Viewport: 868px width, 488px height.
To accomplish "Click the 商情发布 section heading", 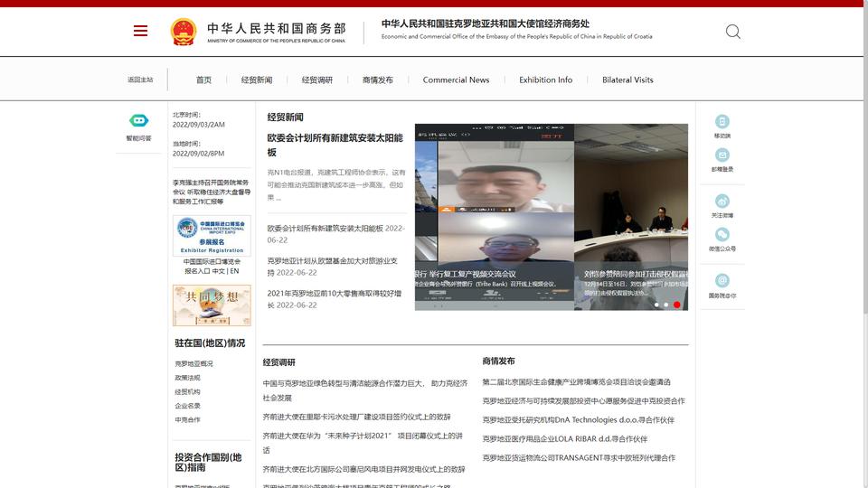I will click(x=499, y=361).
